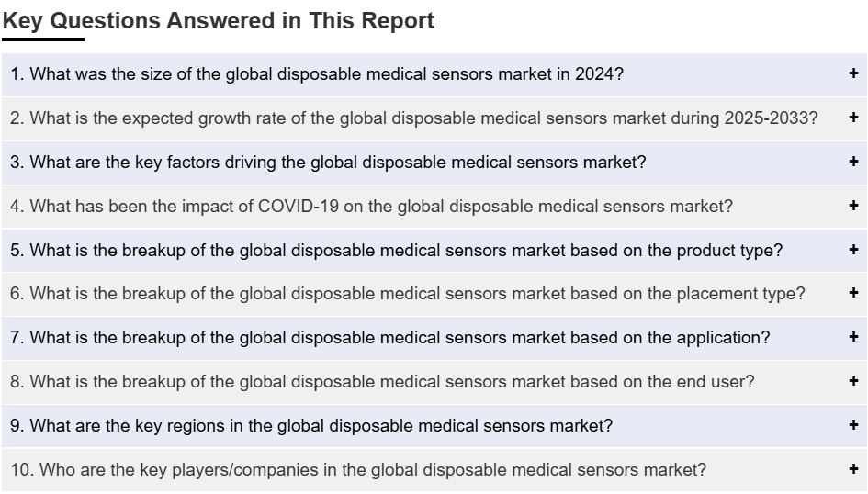Click plus icon on the key regions question

pyautogui.click(x=853, y=425)
